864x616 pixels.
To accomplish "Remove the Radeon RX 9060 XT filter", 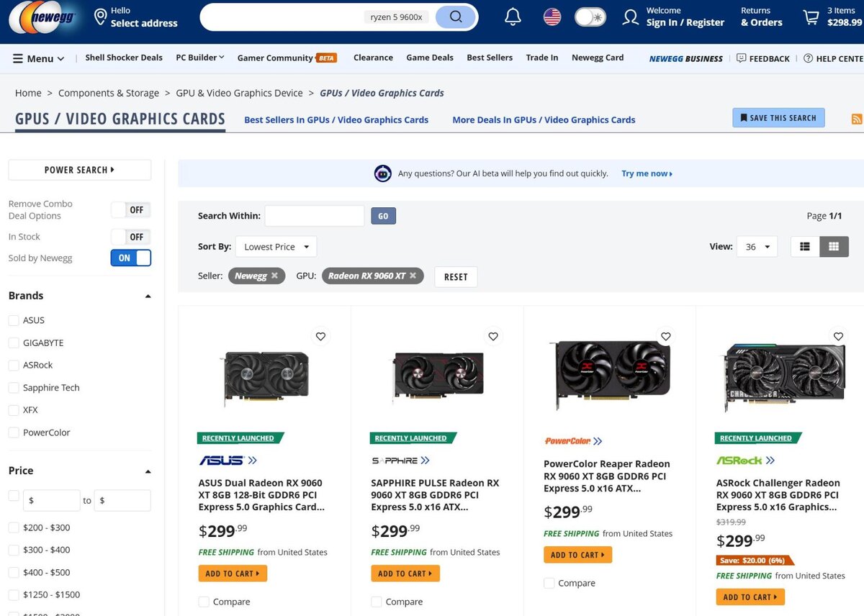I will click(413, 276).
